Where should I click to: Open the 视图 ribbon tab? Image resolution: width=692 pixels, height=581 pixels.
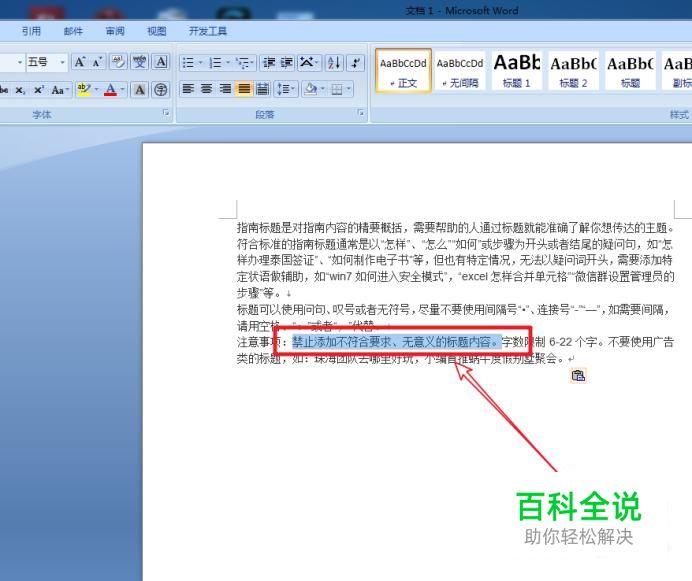(157, 31)
